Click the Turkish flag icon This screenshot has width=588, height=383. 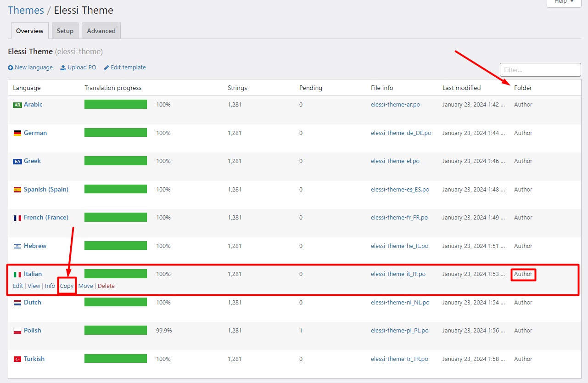[x=17, y=359]
